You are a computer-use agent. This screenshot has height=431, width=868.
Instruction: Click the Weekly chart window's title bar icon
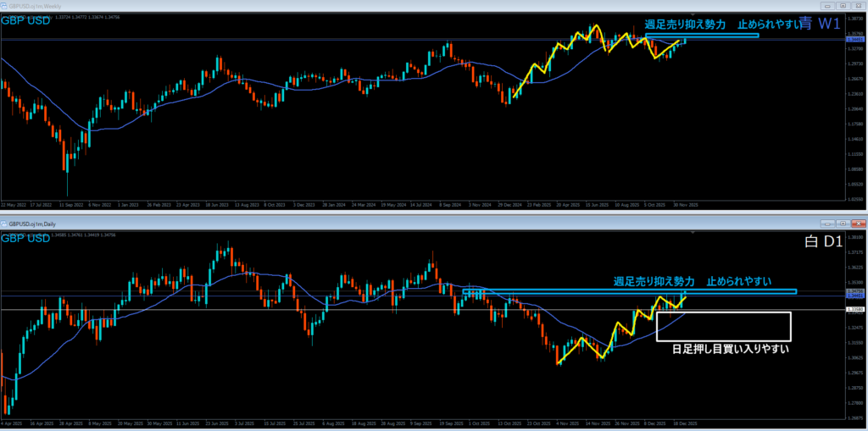click(5, 6)
